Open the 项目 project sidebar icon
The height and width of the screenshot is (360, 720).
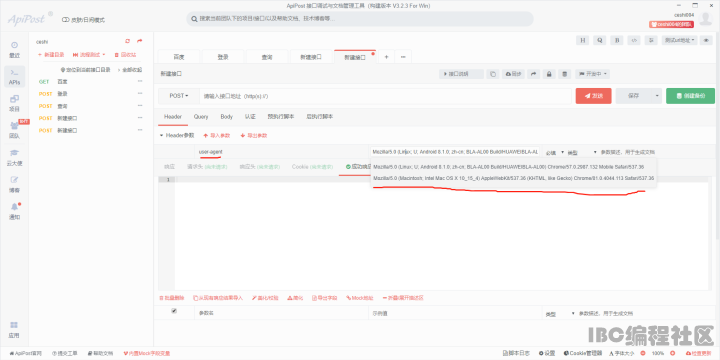[x=14, y=103]
